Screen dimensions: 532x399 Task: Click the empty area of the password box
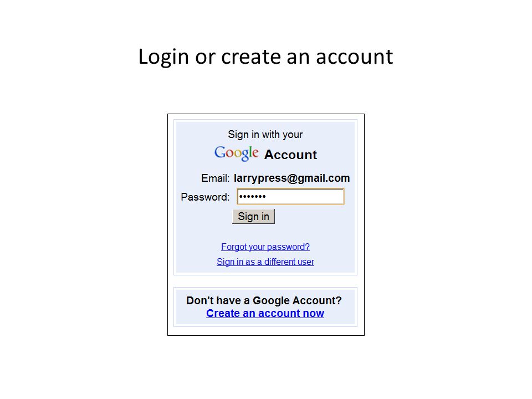(305, 196)
